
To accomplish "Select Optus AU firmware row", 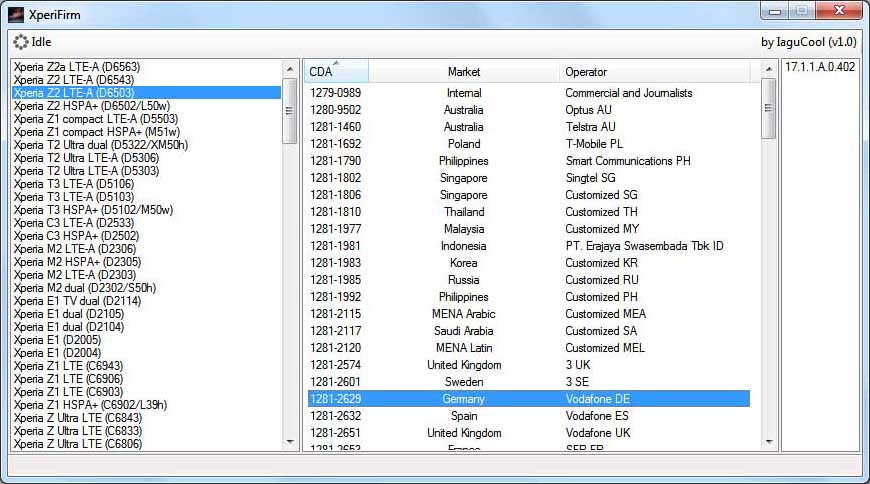I will click(x=529, y=110).
